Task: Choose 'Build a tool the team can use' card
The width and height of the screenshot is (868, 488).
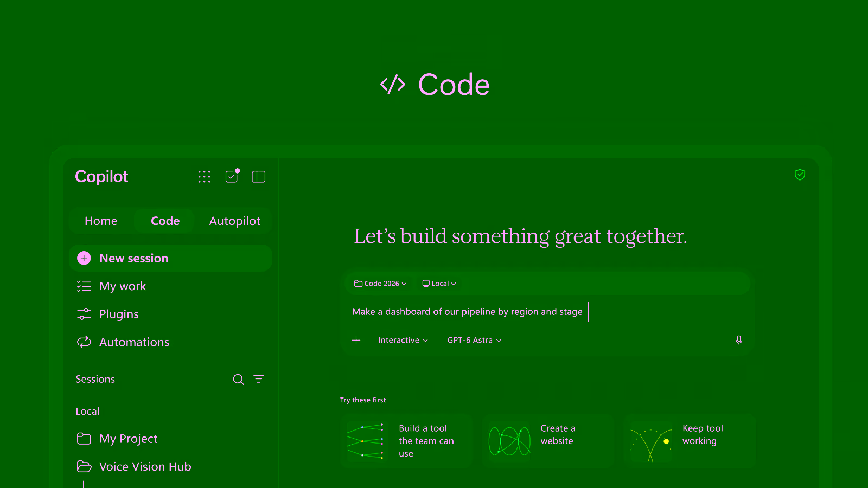Action: click(406, 441)
